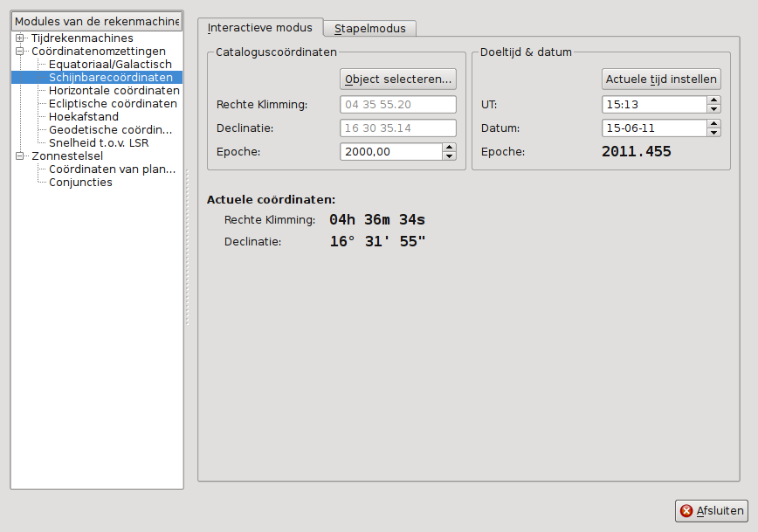Click the Object selecteren button

pyautogui.click(x=398, y=79)
